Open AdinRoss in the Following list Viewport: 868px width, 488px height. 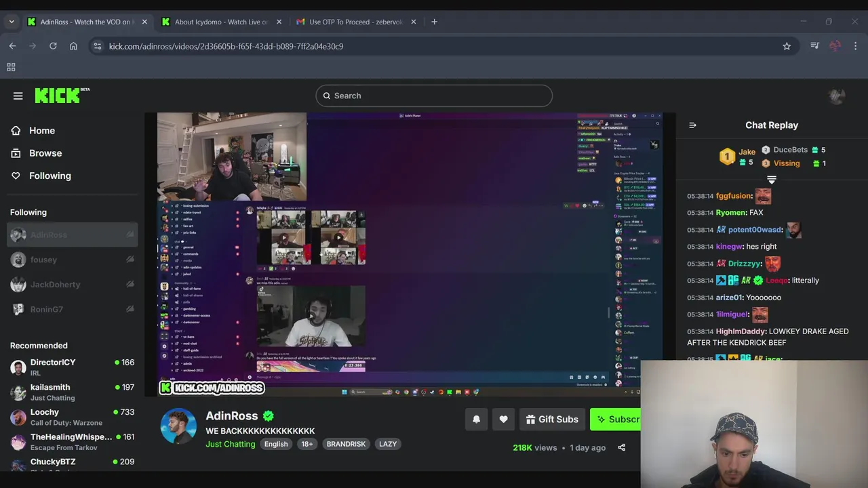[72, 235]
